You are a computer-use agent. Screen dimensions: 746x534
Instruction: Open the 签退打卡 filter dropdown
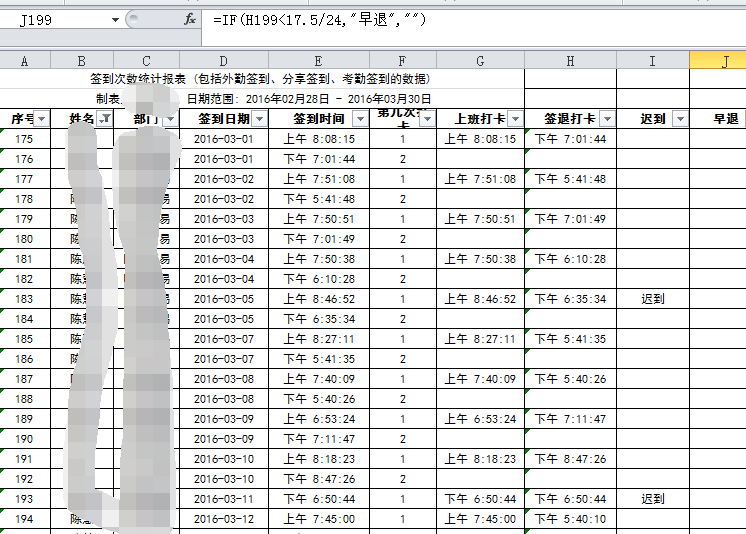[x=607, y=119]
